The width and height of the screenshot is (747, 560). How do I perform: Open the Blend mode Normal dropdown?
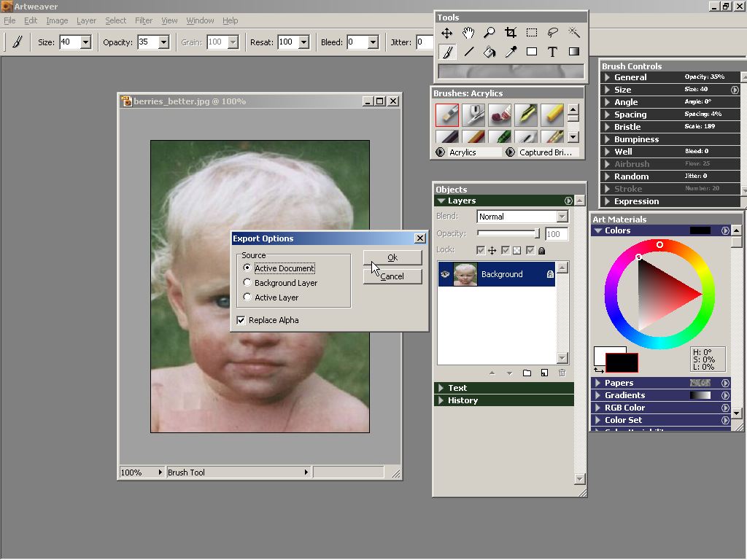(562, 217)
